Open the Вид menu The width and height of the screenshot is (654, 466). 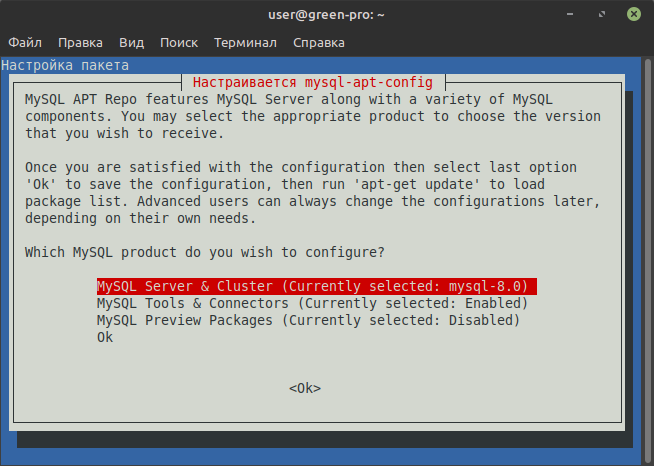coord(131,43)
